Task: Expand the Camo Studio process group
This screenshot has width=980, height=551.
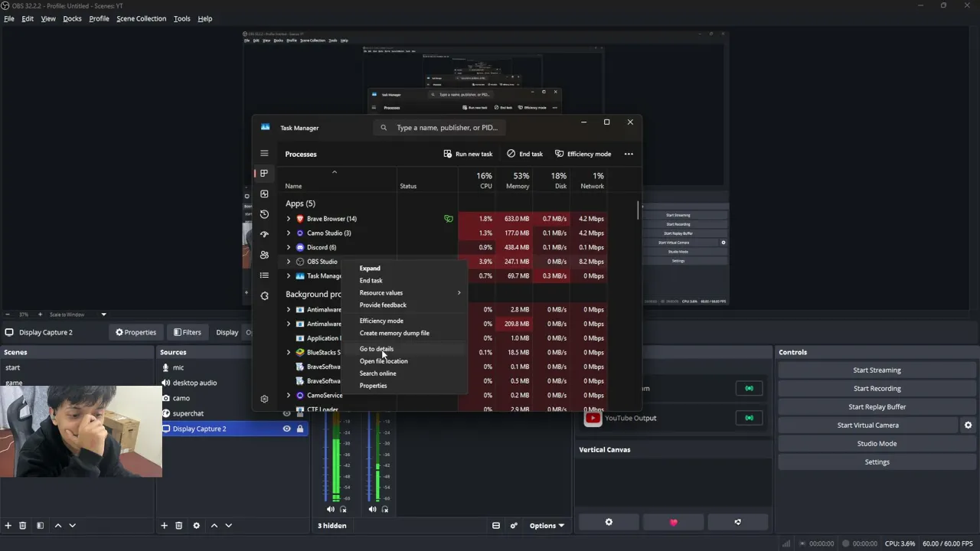Action: (289, 233)
